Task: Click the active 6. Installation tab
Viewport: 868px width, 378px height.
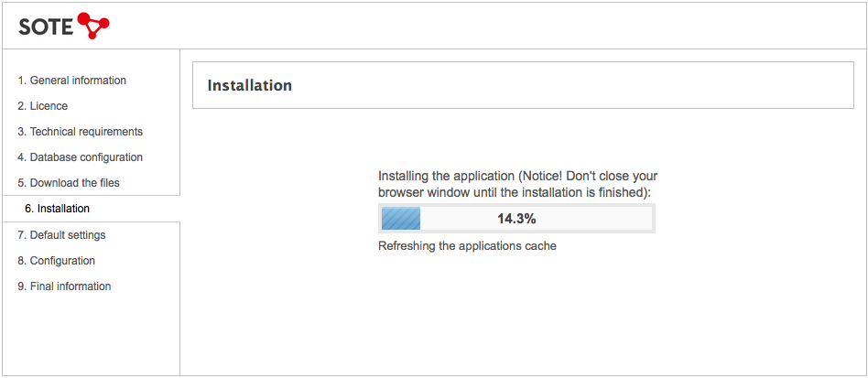Action: [92, 209]
